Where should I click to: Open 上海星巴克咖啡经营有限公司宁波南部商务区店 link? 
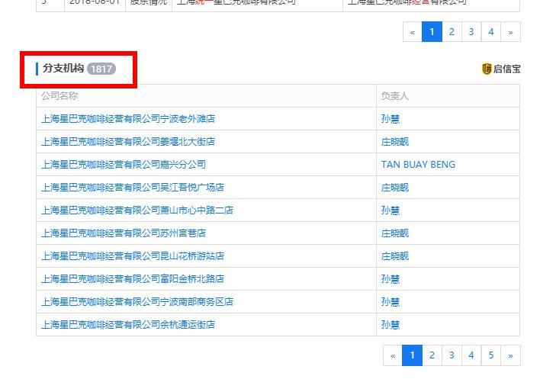[x=137, y=301]
